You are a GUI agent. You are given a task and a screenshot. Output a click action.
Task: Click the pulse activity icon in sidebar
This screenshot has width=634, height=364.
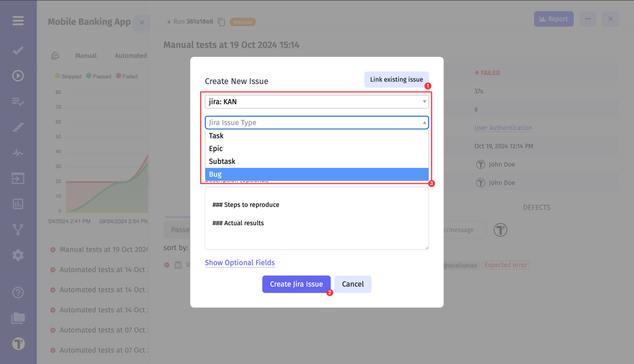(18, 153)
